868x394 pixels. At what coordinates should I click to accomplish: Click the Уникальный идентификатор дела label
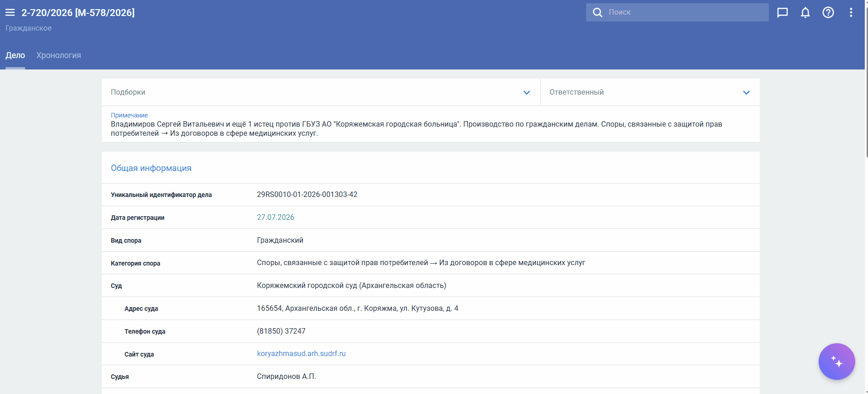(161, 195)
